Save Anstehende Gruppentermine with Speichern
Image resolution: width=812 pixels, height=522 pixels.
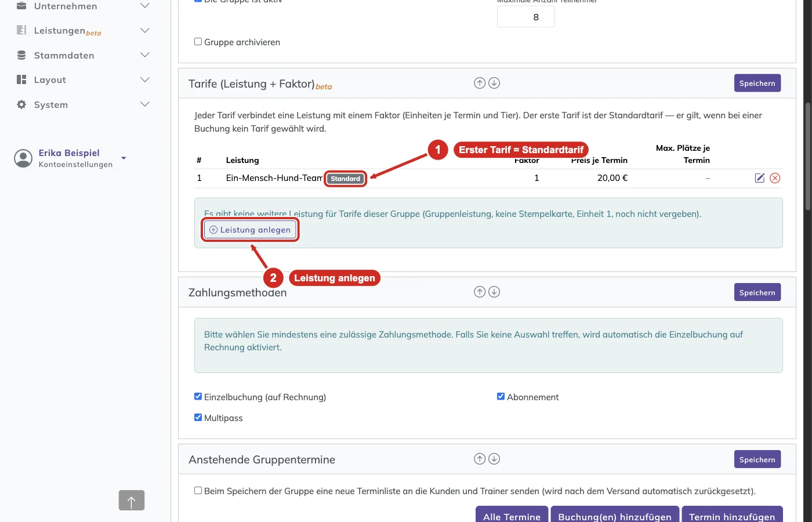[x=757, y=459]
